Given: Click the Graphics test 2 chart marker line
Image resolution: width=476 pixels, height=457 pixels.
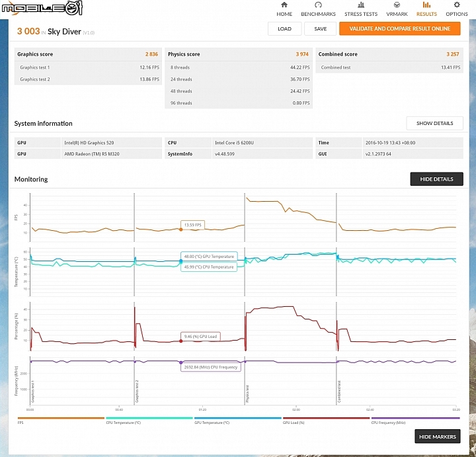Looking at the screenshot, I should [x=134, y=299].
